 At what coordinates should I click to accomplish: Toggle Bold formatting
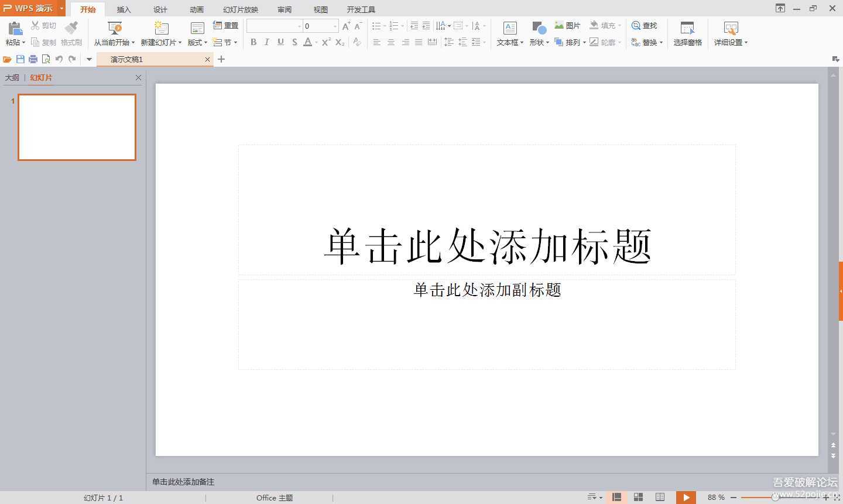(x=253, y=42)
